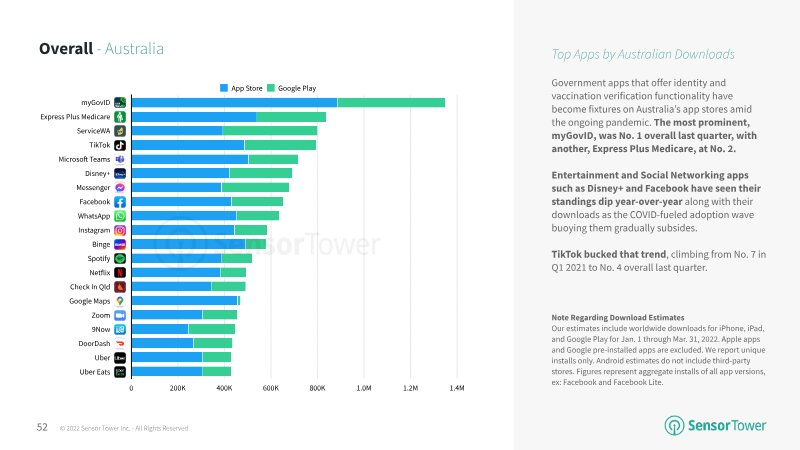800x450 pixels.
Task: Click the Google Play legend swatch
Action: click(271, 88)
